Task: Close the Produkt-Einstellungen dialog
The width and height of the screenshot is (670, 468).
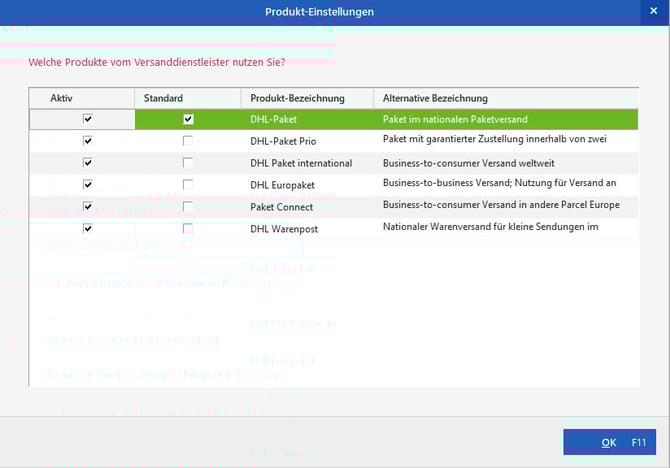Action: coord(654,11)
